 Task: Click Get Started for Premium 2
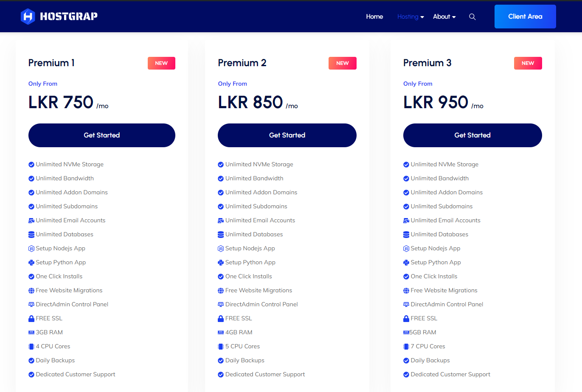pos(287,135)
